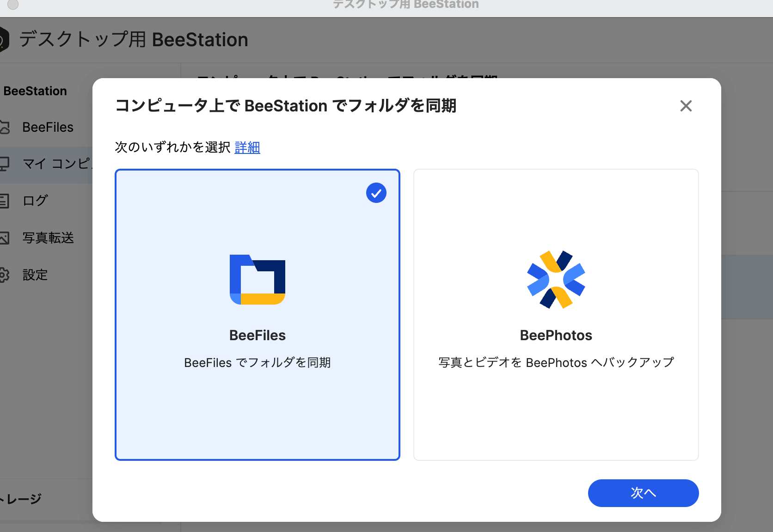Click 'BeeFiles でフォルダを同期' description
Image resolution: width=773 pixels, height=532 pixels.
tap(258, 362)
